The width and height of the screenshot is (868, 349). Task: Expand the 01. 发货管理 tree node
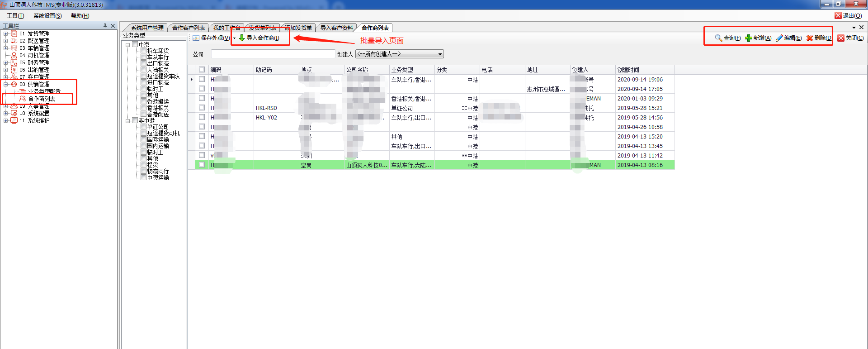5,33
